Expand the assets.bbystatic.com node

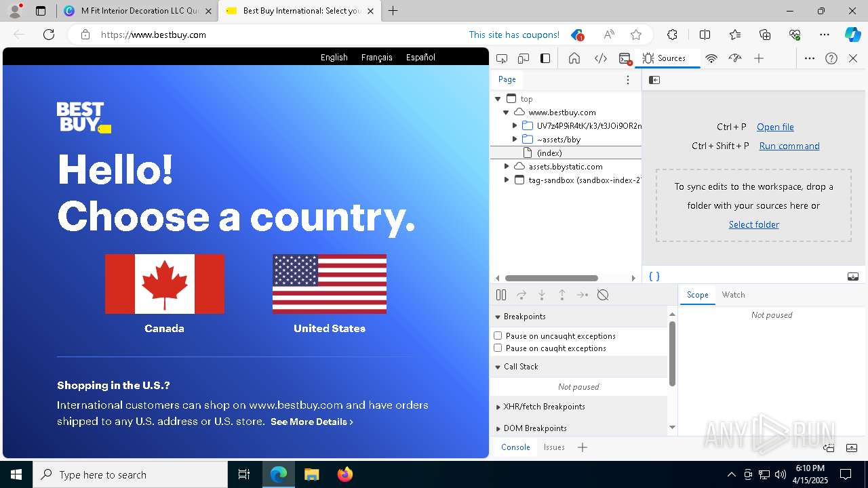[x=507, y=166]
